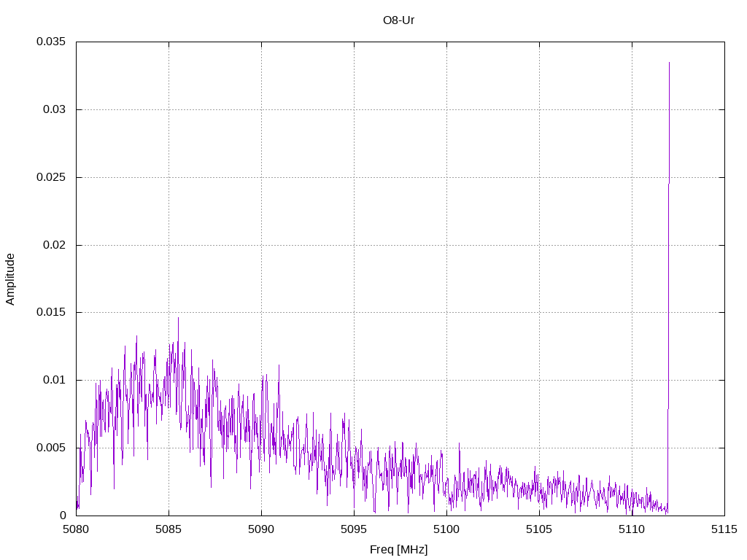Image resolution: width=747 pixels, height=560 pixels.
Task: Click the 0.02 y-axis tick label
Action: (54, 245)
